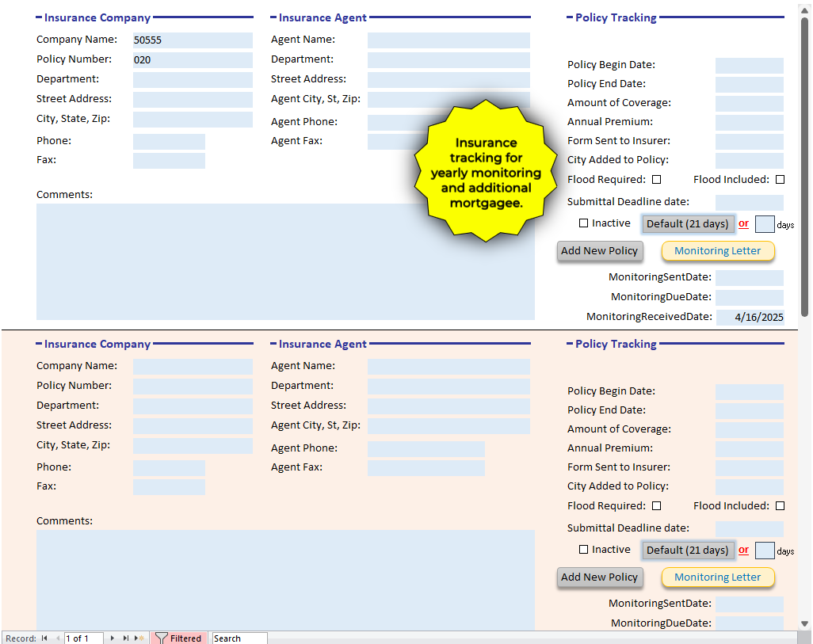The image size is (813, 644).
Task: Click Amount of Coverage field in 50555 record
Action: pyautogui.click(x=750, y=104)
